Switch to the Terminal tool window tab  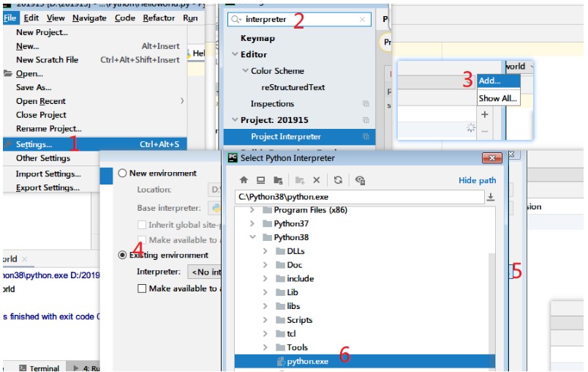click(39, 368)
